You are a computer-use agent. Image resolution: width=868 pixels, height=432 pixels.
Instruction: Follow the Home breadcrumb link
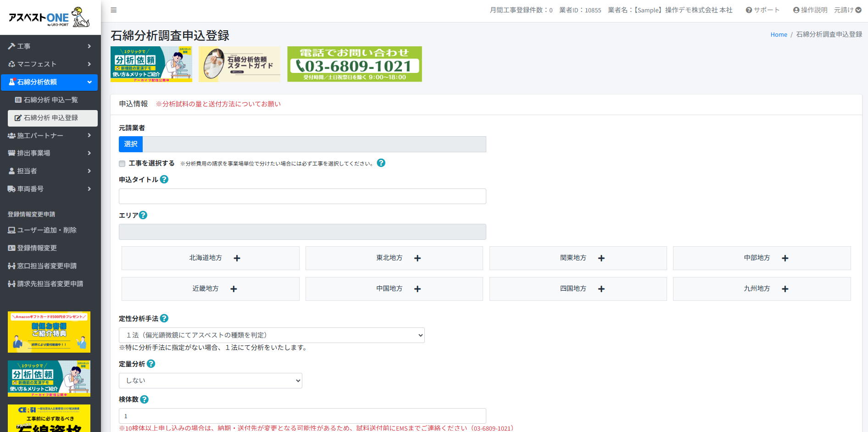(779, 34)
